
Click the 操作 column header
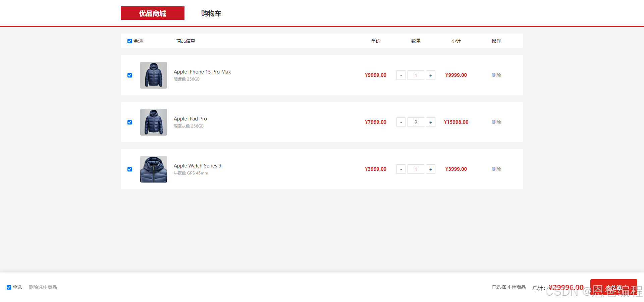[496, 41]
